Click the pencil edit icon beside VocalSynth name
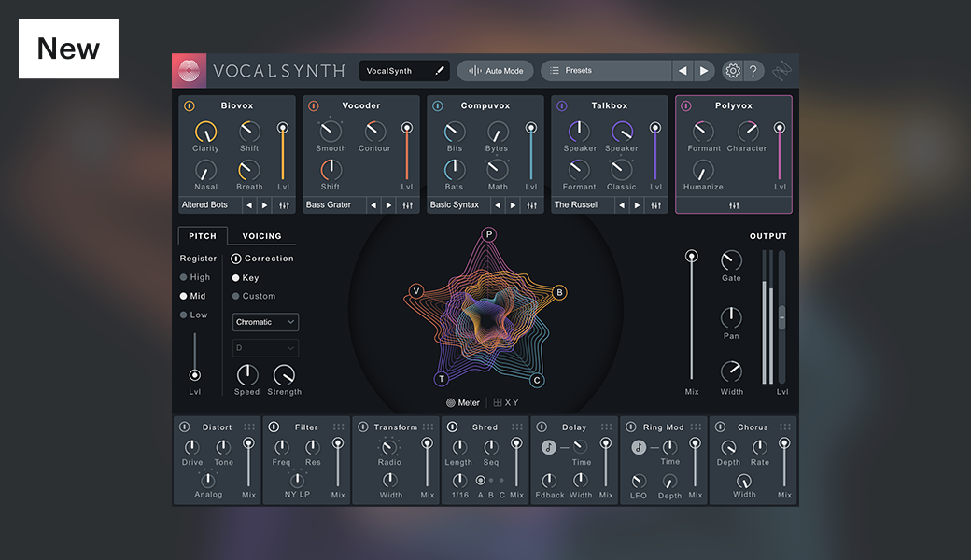The image size is (971, 560). (440, 71)
